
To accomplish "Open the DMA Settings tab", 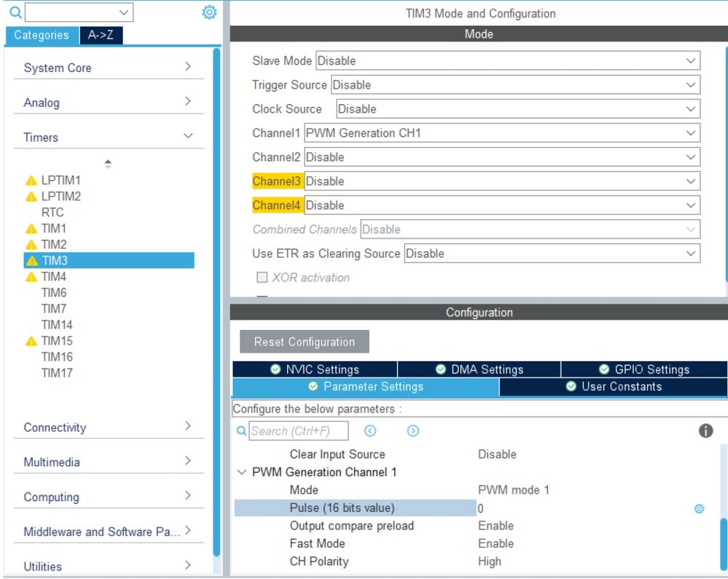I will [480, 369].
